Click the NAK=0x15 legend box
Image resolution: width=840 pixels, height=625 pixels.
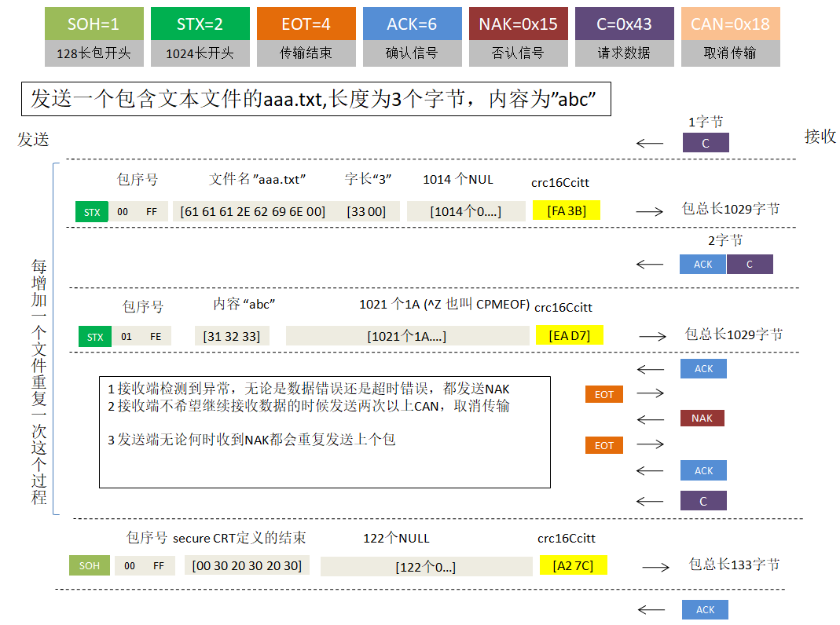point(518,24)
